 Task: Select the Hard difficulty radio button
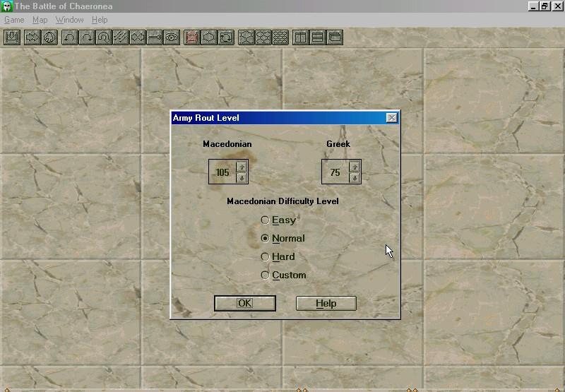point(266,257)
